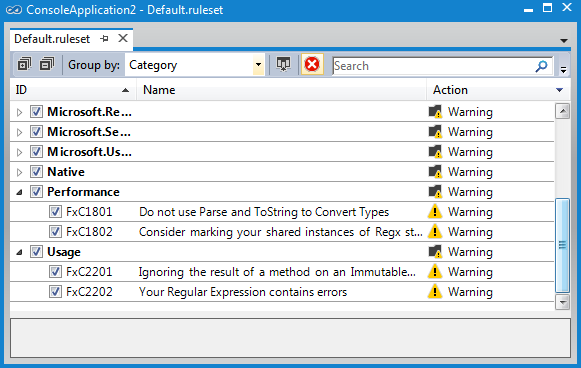Select 'Your Regular Expression contains errors' rule

pos(243,292)
